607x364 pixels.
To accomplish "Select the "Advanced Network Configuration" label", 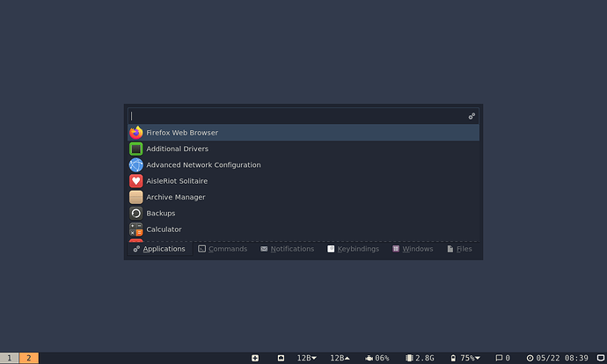I will pos(203,165).
